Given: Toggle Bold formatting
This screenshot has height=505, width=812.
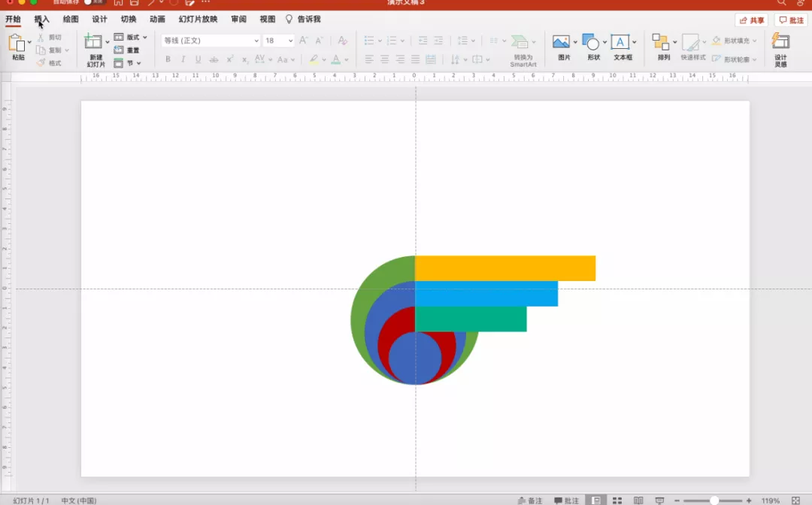Looking at the screenshot, I should [168, 59].
